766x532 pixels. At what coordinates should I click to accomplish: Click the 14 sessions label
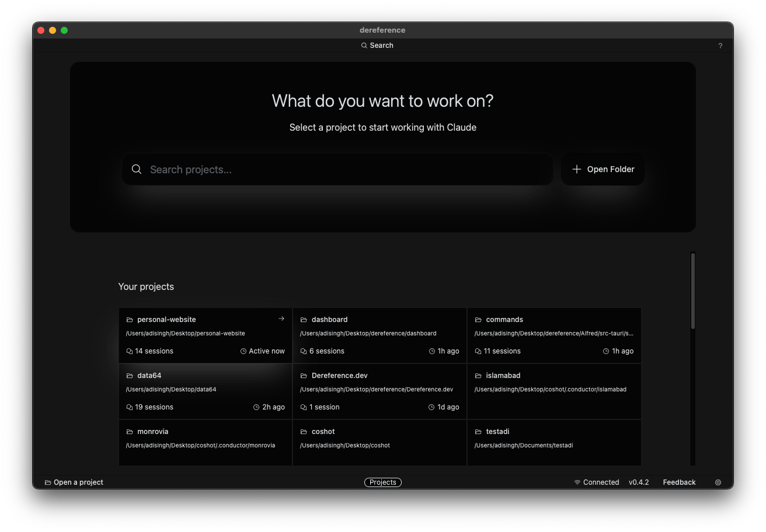(154, 351)
